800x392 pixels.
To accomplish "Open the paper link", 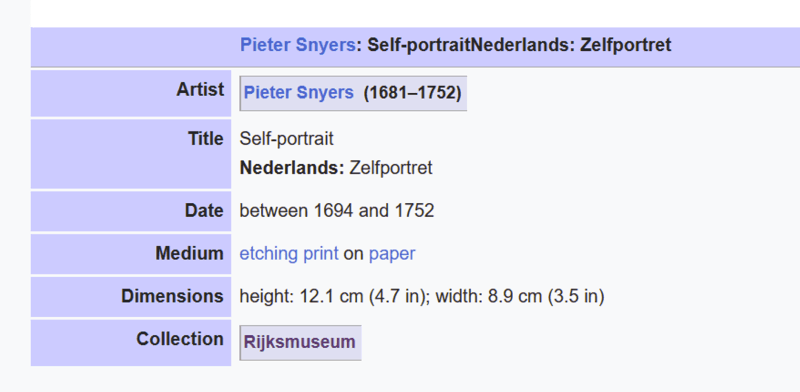I will tap(392, 254).
